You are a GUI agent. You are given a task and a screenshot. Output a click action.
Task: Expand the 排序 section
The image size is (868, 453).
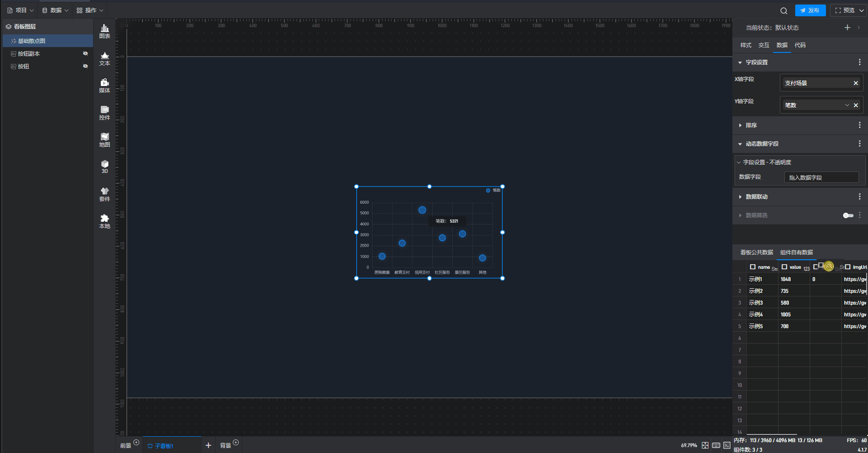coord(751,125)
